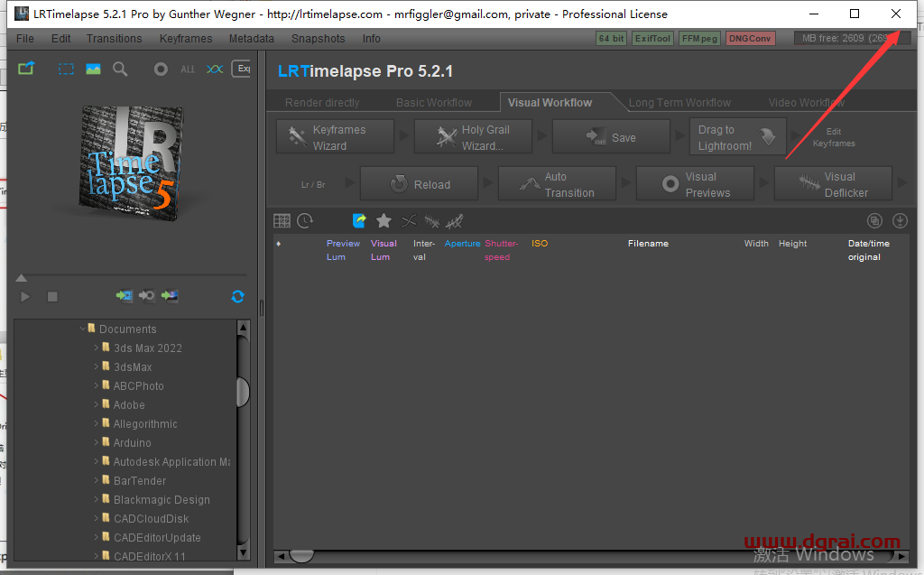The image size is (924, 575).
Task: Click the green export arrow icon
Action: [x=26, y=69]
